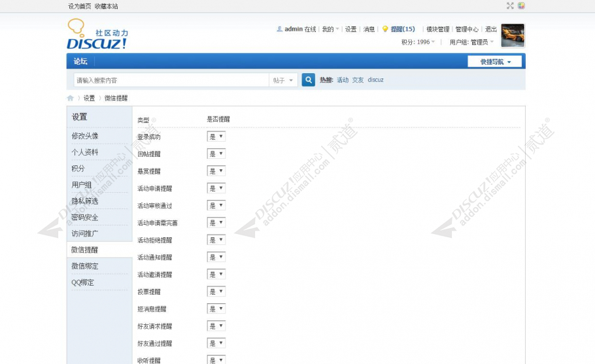The image size is (595, 364).
Task: Click the 类型 column header
Action: click(143, 120)
